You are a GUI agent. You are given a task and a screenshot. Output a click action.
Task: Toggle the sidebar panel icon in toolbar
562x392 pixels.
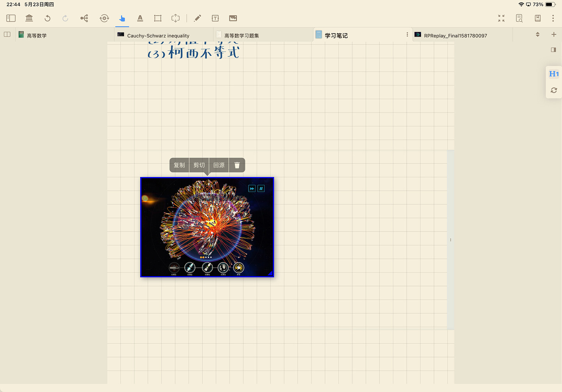point(11,18)
